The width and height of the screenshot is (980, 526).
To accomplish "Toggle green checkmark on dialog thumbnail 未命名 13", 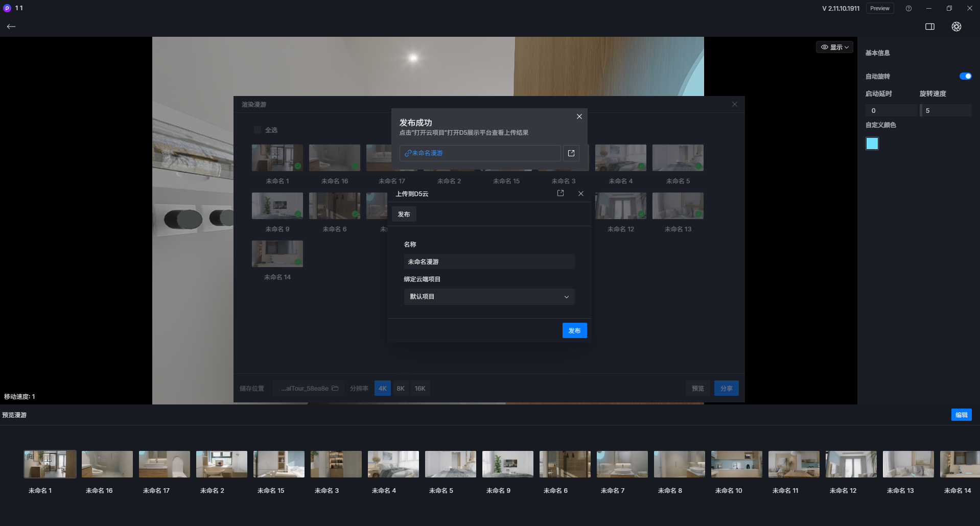I will click(x=698, y=214).
